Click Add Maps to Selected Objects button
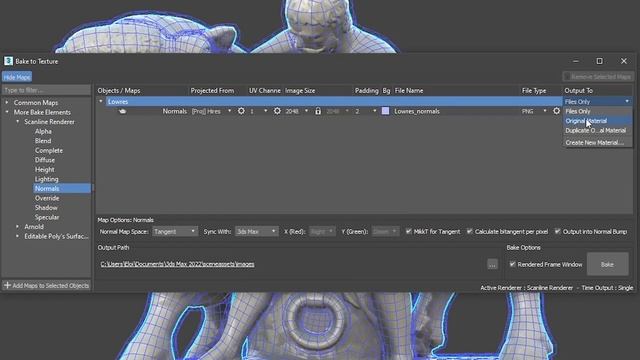640x360 pixels. 46,285
